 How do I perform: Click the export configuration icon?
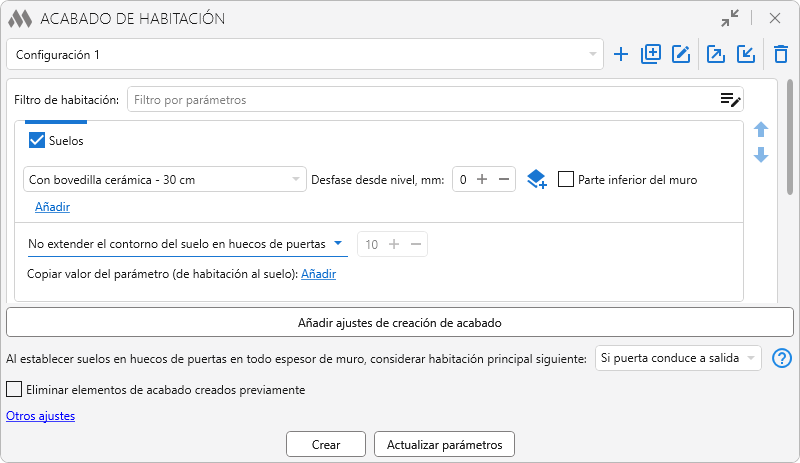[x=715, y=55]
